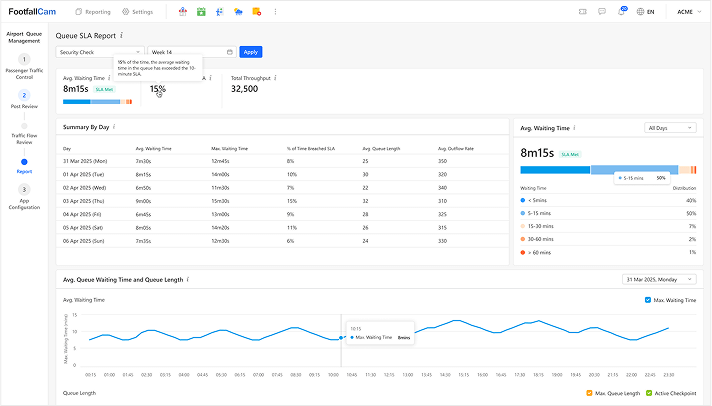Click the Avg. Queue Length column header
The image size is (712, 406).
point(381,149)
